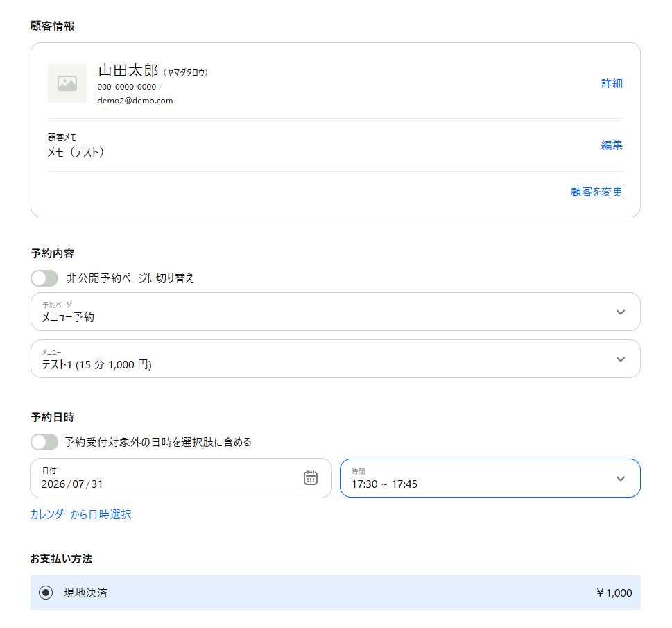
Task: Select the 現地決済 radio button
Action: coord(46,593)
